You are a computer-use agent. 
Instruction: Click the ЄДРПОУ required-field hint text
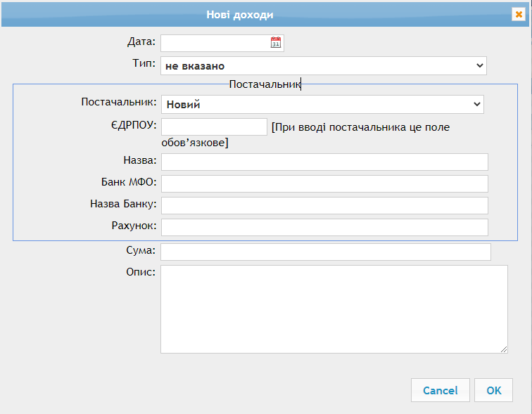[305, 135]
